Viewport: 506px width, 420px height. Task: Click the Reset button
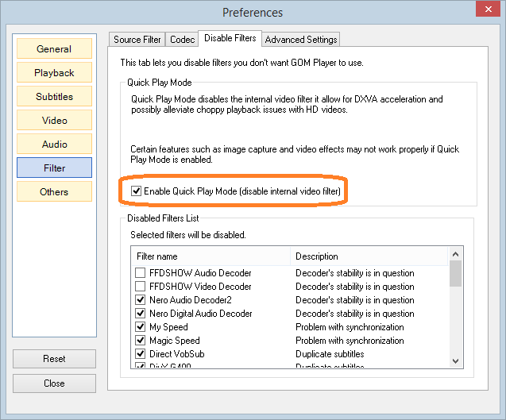pyautogui.click(x=54, y=359)
